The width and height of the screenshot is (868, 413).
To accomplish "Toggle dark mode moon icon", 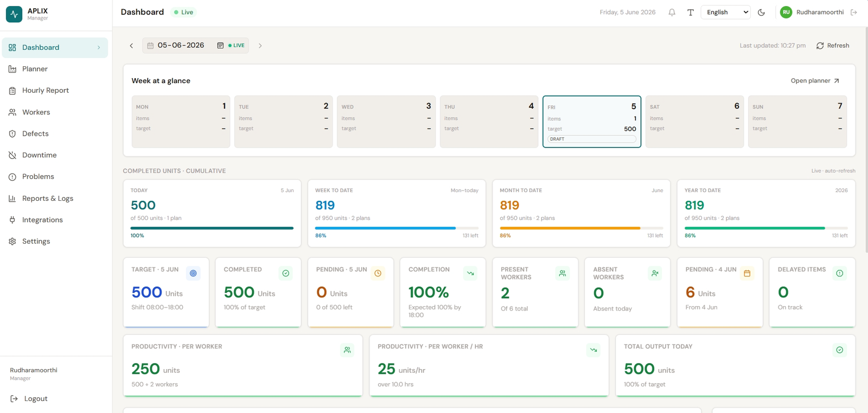I will click(762, 12).
